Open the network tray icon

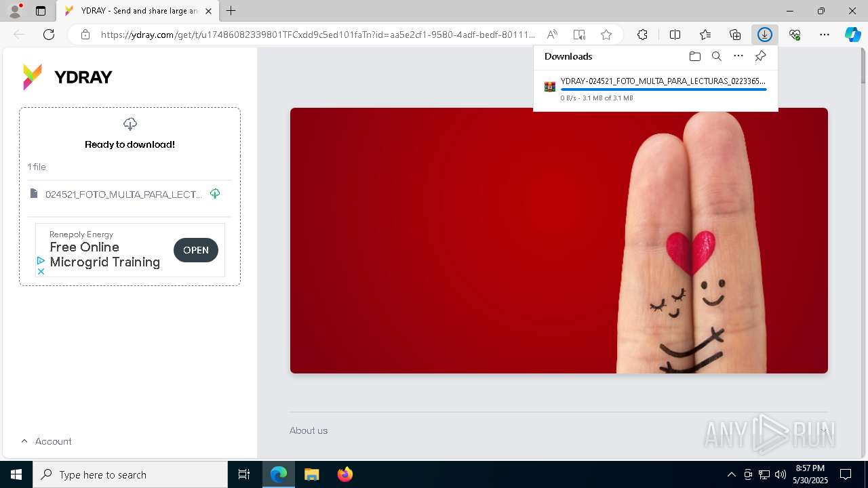[x=764, y=474]
